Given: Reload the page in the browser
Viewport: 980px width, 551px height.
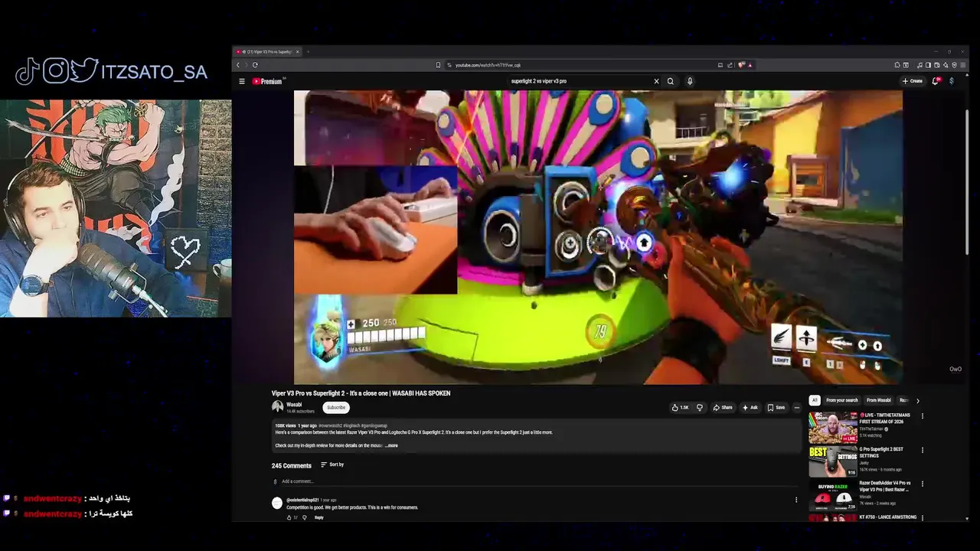Looking at the screenshot, I should click(x=255, y=65).
